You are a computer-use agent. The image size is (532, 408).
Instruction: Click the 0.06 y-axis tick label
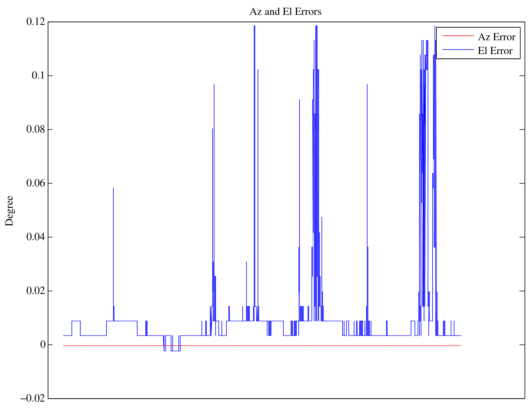coord(36,183)
